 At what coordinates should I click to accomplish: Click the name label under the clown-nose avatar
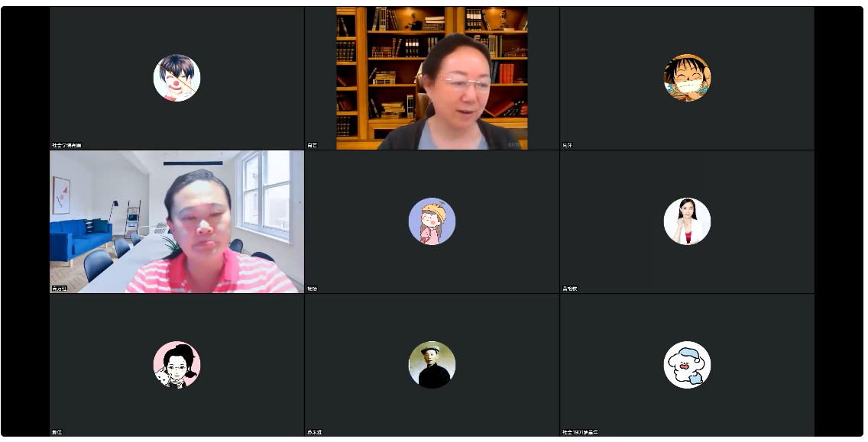pos(66,146)
